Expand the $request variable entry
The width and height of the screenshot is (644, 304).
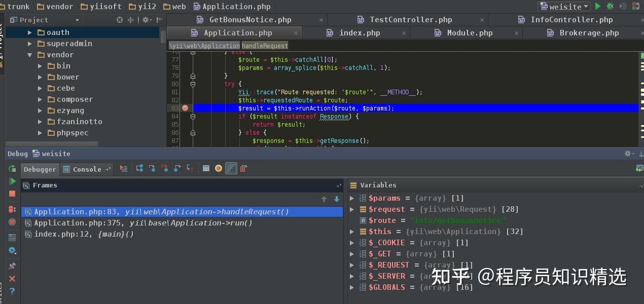[x=351, y=209]
